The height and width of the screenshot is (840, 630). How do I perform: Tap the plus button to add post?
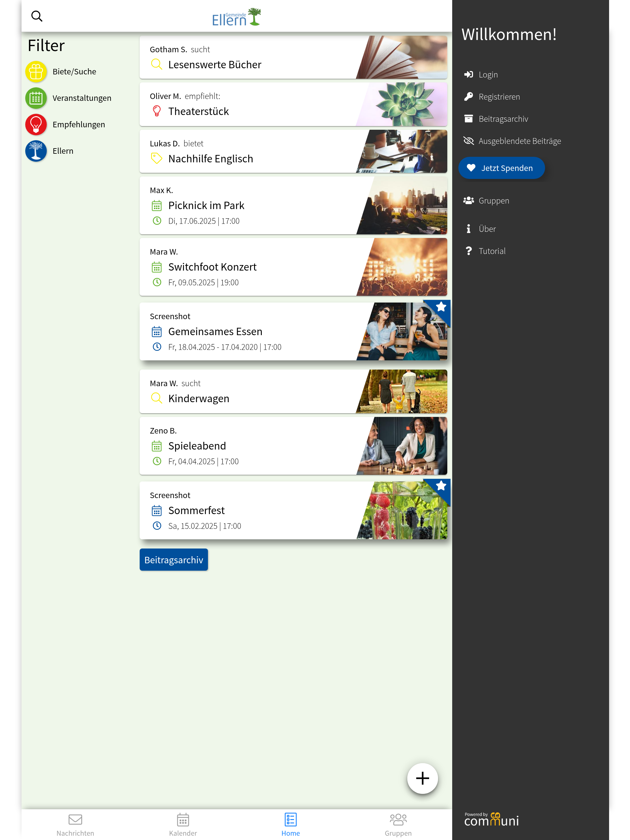click(x=422, y=778)
